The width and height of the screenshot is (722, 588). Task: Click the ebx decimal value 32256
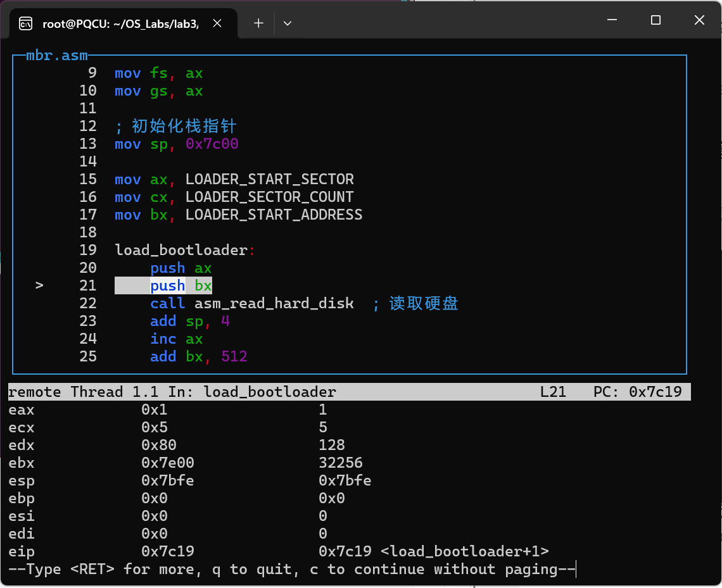coord(341,463)
